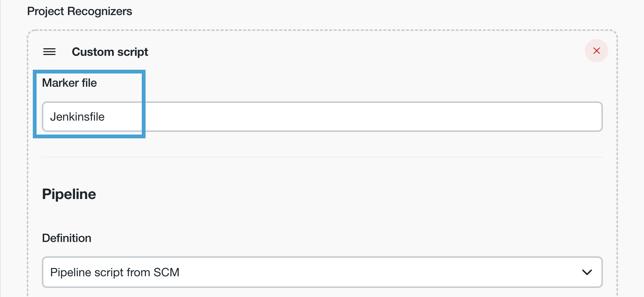Click the divider line above Pipeline
This screenshot has width=644, height=297.
pyautogui.click(x=322, y=157)
